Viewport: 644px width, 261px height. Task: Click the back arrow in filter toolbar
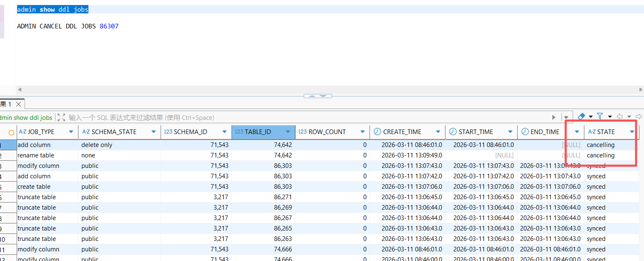620,117
